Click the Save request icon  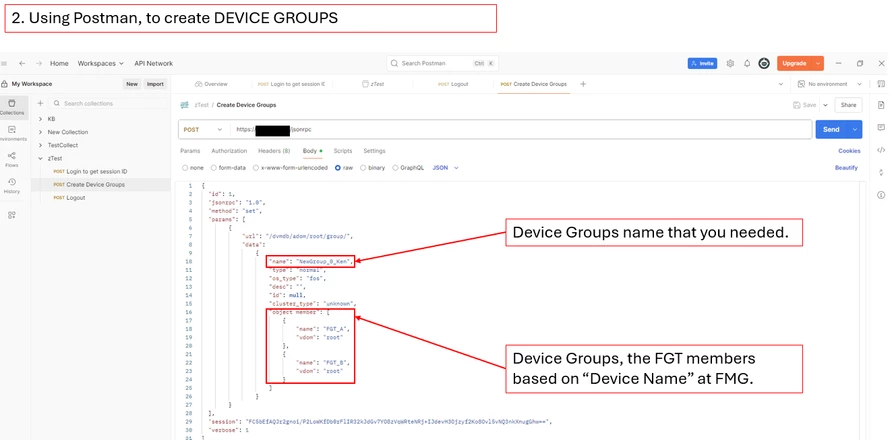click(804, 105)
